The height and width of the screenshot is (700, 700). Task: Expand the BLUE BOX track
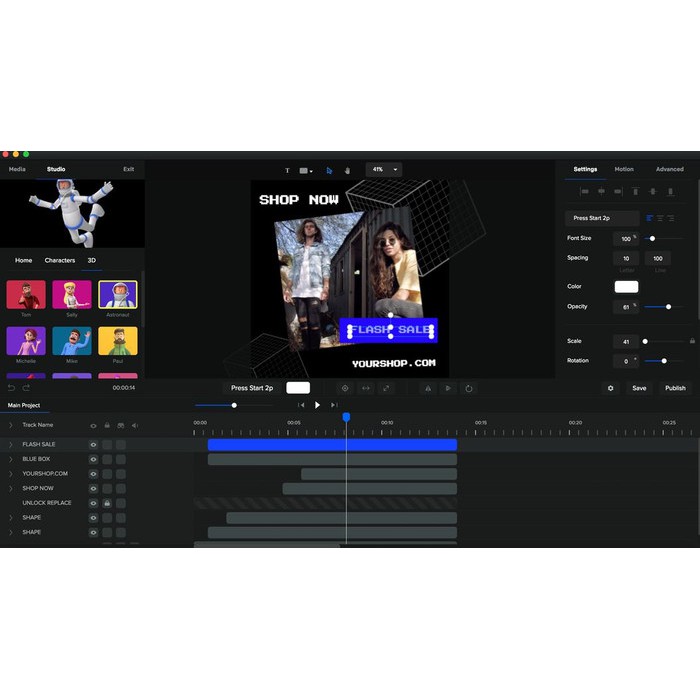pos(11,459)
